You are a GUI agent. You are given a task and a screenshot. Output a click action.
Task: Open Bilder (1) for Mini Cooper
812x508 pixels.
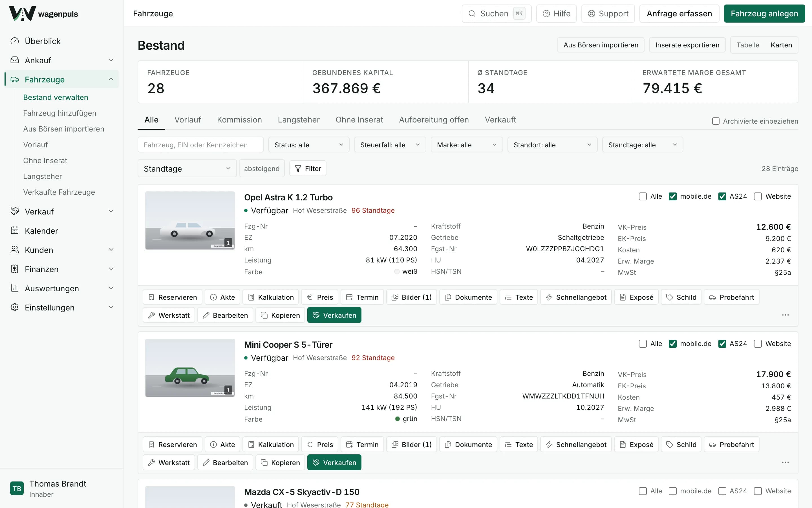[411, 444]
